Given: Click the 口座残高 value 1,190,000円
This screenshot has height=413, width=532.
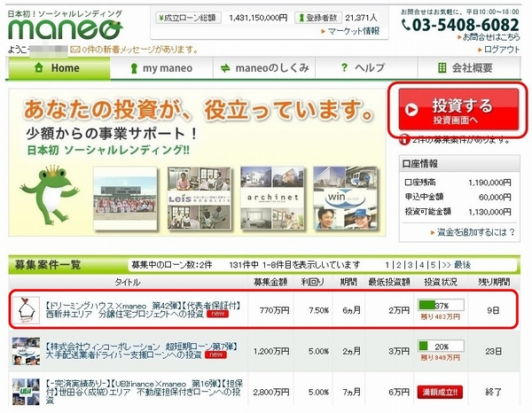Looking at the screenshot, I should (x=489, y=183).
